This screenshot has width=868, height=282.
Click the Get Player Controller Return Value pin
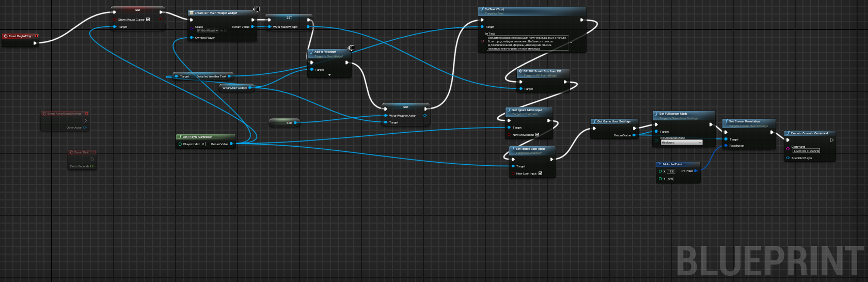point(231,144)
